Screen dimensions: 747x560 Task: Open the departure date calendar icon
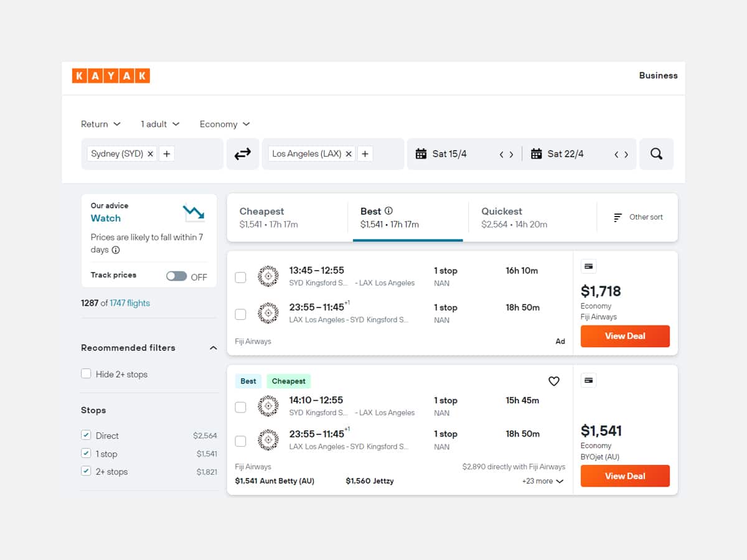[x=421, y=154]
